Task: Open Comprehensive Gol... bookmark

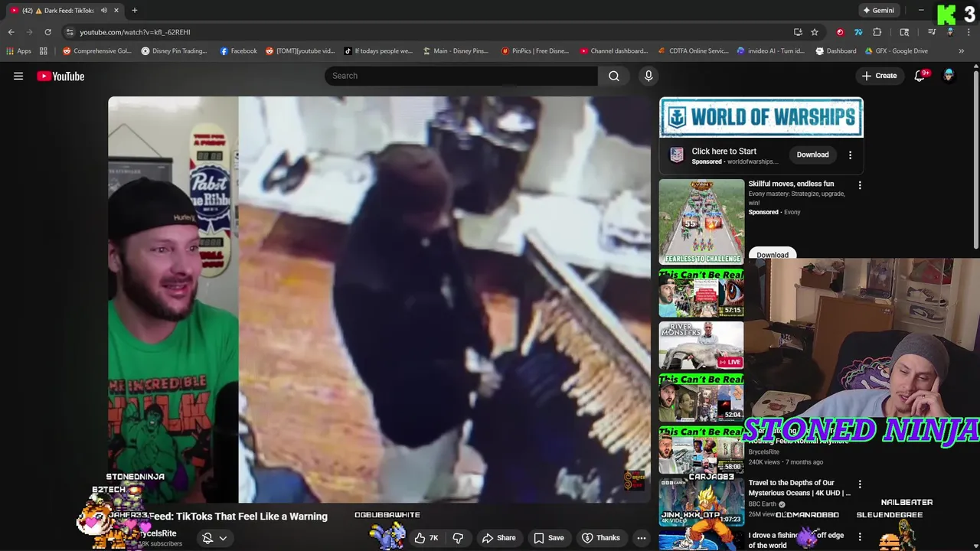Action: tap(97, 51)
